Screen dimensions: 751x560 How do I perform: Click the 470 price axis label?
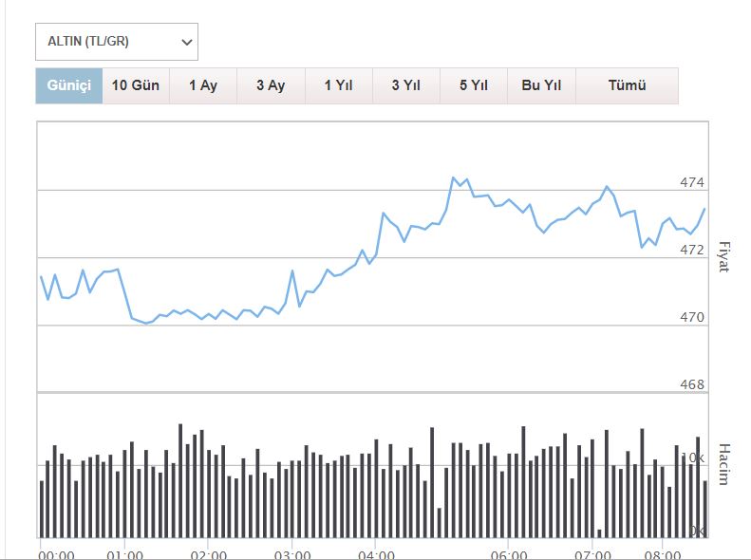[x=692, y=317]
